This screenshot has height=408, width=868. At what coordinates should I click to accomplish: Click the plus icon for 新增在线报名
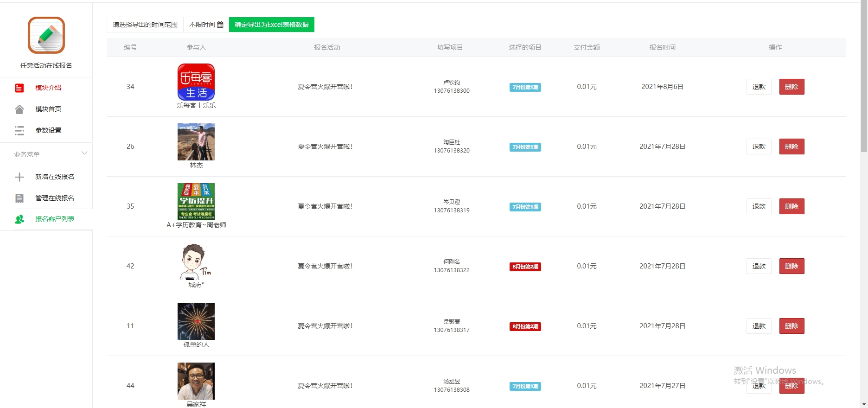tap(19, 177)
